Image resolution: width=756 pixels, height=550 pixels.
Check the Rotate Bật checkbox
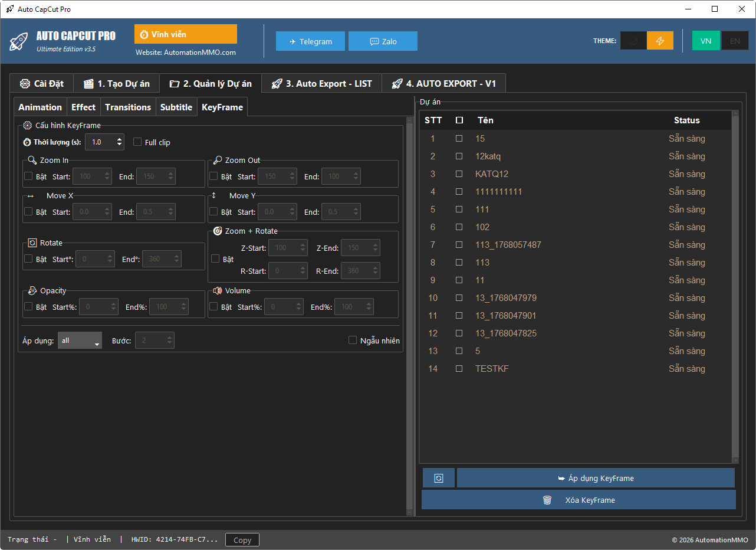coord(28,258)
